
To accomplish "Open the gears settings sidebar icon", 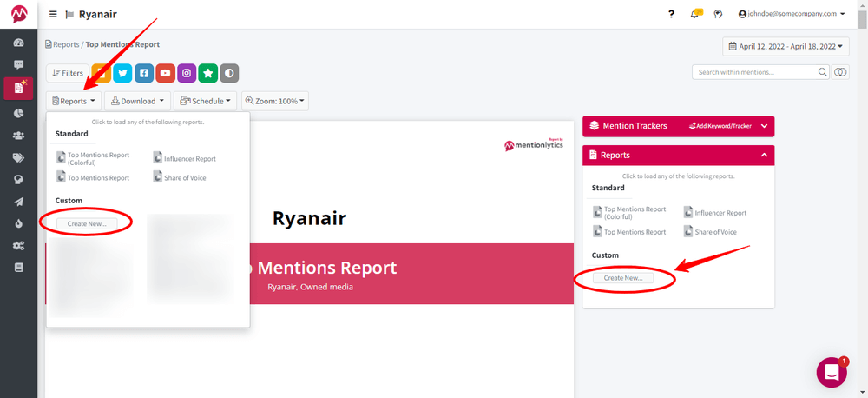I will [19, 246].
